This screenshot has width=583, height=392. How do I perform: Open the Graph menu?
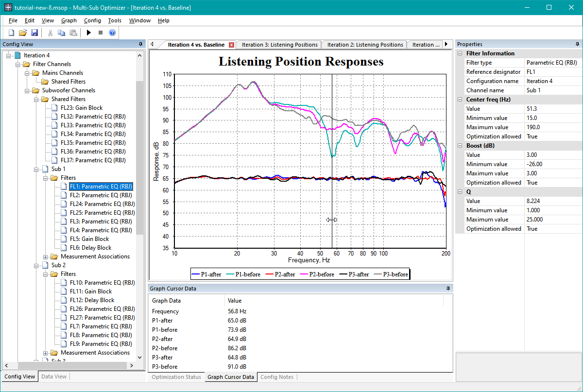[69, 20]
